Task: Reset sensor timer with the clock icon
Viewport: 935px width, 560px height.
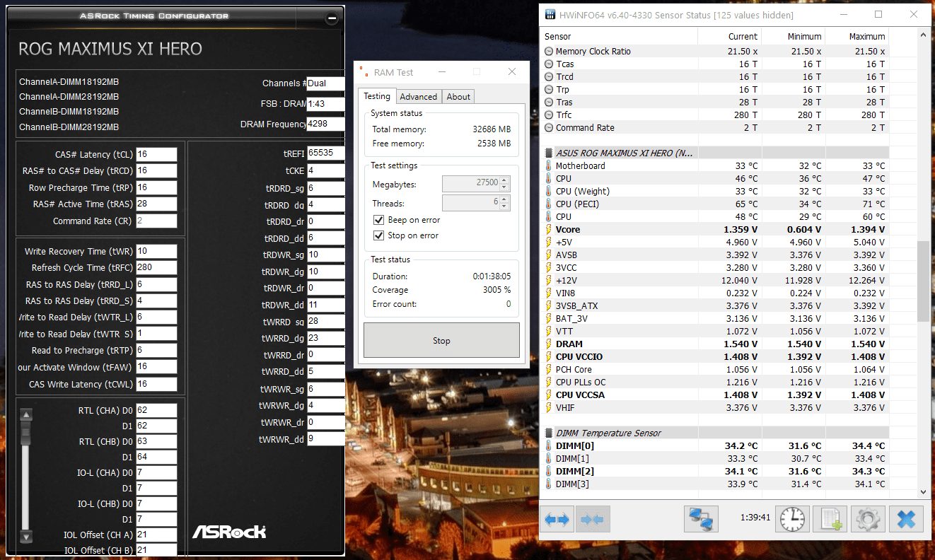Action: click(792, 520)
